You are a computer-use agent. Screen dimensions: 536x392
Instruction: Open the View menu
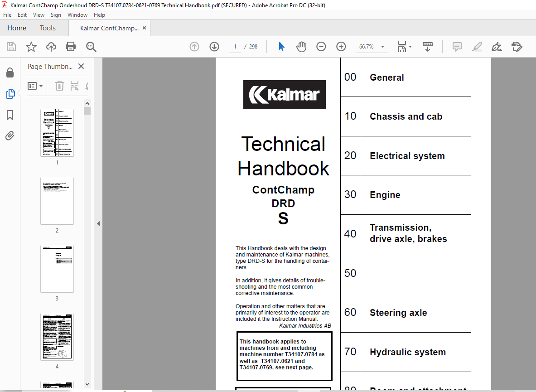[39, 15]
